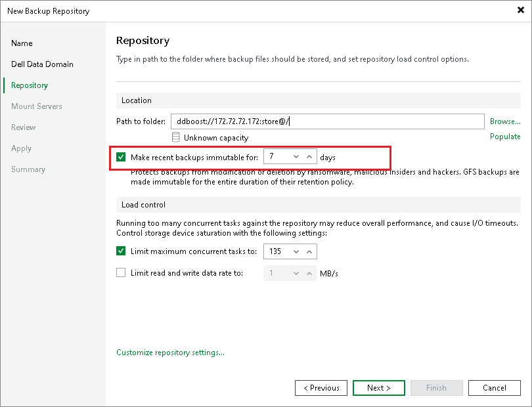532x407 pixels.
Task: Click the Next button
Action: pyautogui.click(x=379, y=388)
